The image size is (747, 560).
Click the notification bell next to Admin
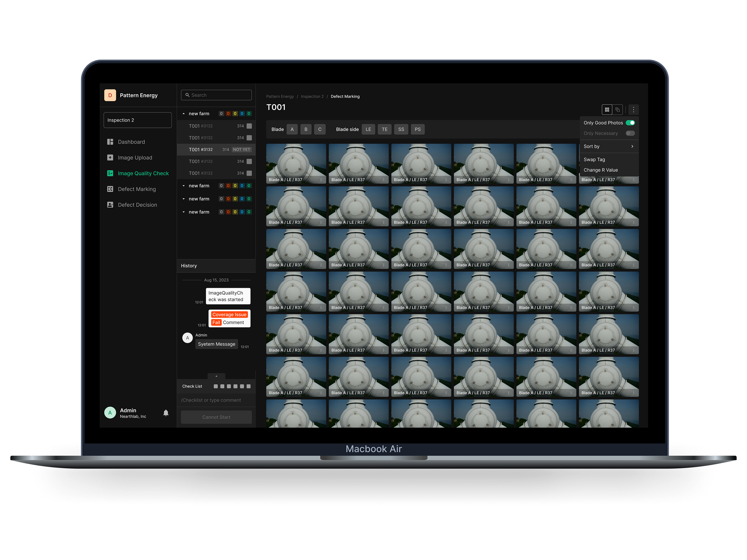(x=166, y=413)
